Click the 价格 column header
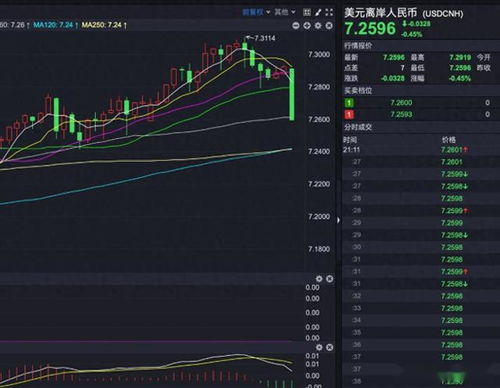This screenshot has height=388, width=500. (449, 140)
